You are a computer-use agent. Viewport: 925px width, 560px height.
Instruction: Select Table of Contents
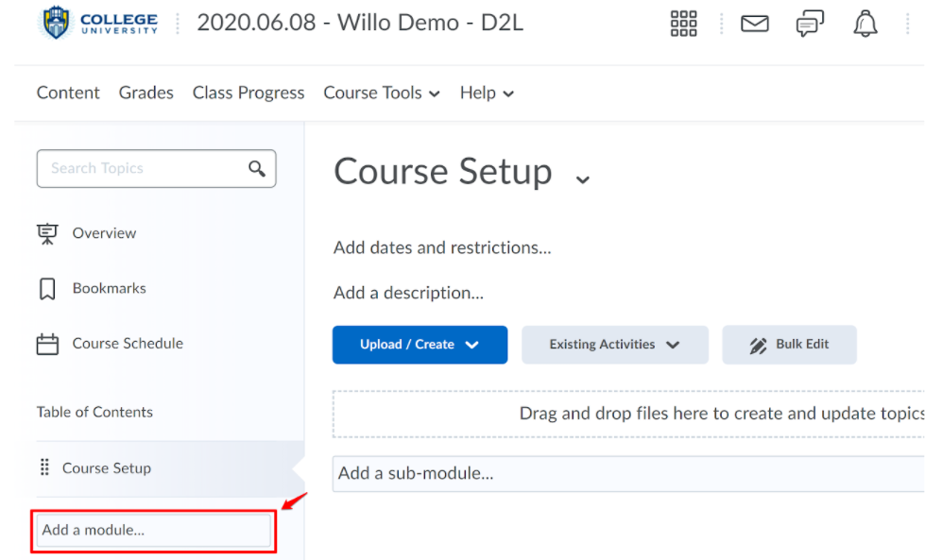click(x=94, y=412)
